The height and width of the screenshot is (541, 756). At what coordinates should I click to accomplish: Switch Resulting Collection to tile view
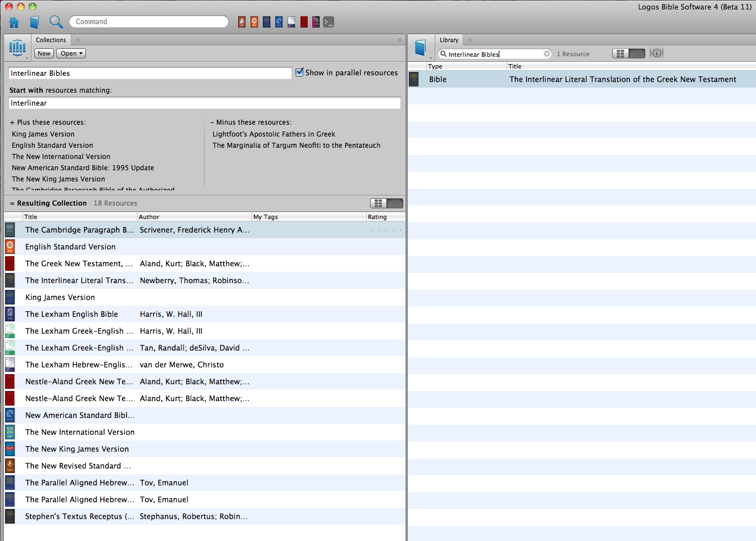pyautogui.click(x=379, y=203)
